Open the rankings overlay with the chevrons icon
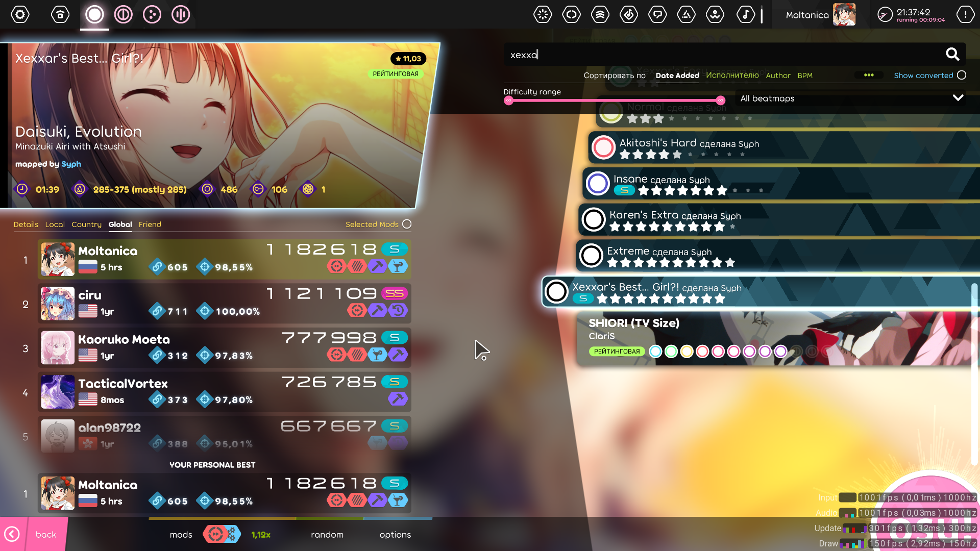The width and height of the screenshot is (980, 551). (600, 14)
